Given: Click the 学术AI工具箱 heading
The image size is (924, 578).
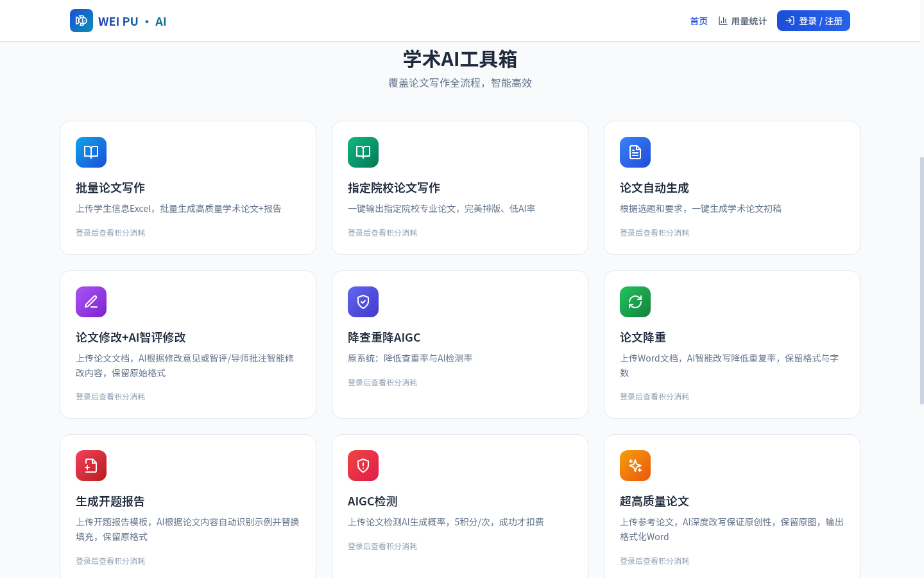Looking at the screenshot, I should tap(460, 59).
